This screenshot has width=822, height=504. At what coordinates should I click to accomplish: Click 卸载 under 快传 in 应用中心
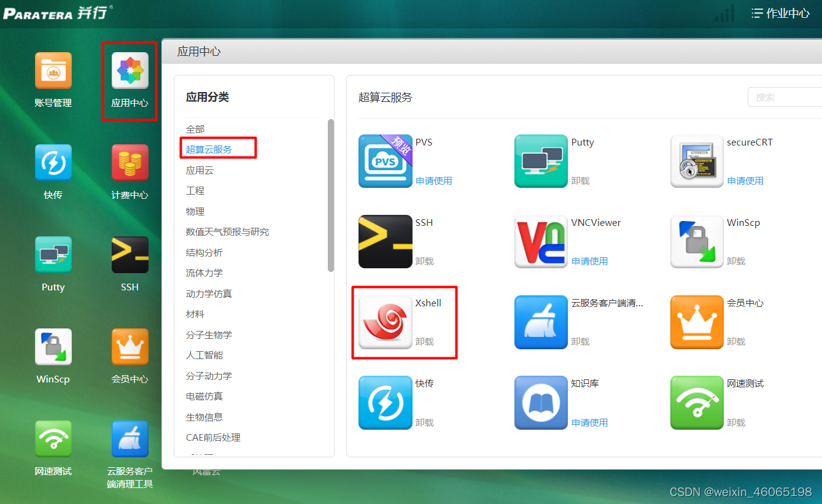(x=424, y=422)
